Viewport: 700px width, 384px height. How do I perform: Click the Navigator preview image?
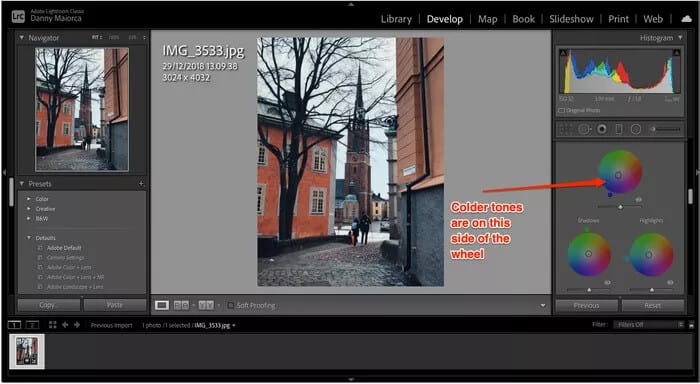[x=82, y=109]
